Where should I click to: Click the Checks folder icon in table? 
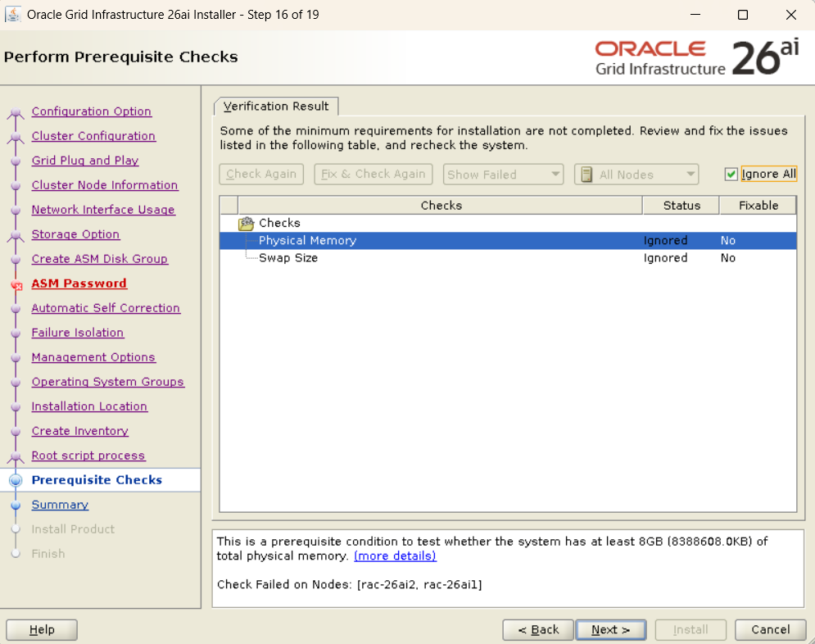pos(246,224)
